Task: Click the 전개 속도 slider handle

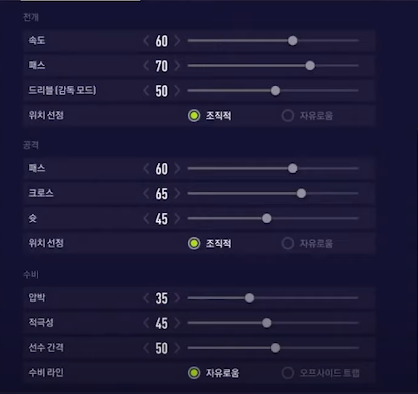Action: point(293,41)
